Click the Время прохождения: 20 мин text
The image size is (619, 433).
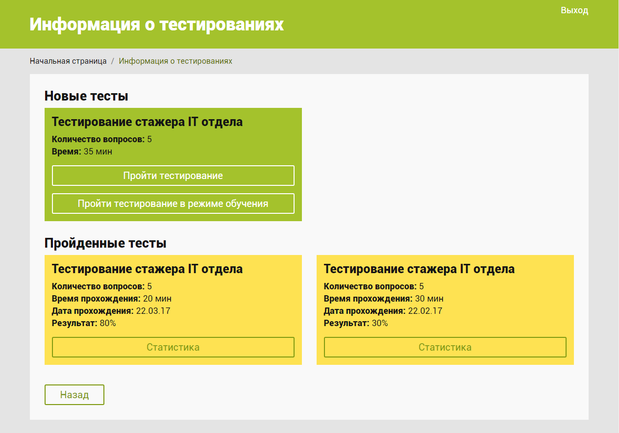111,299
